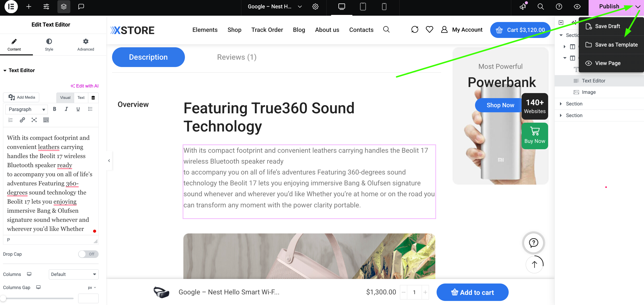This screenshot has width=644, height=305.
Task: Click the Link insertion icon
Action: click(22, 120)
